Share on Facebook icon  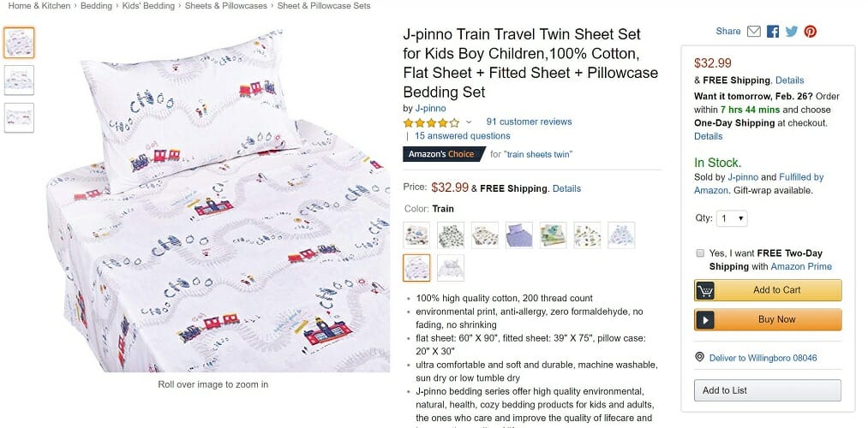pyautogui.click(x=773, y=32)
